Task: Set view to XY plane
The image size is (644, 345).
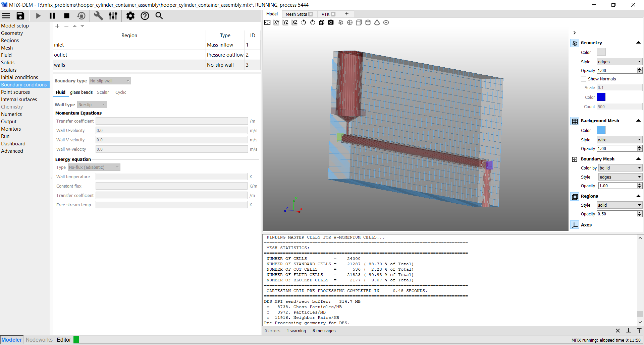Action: tap(276, 22)
